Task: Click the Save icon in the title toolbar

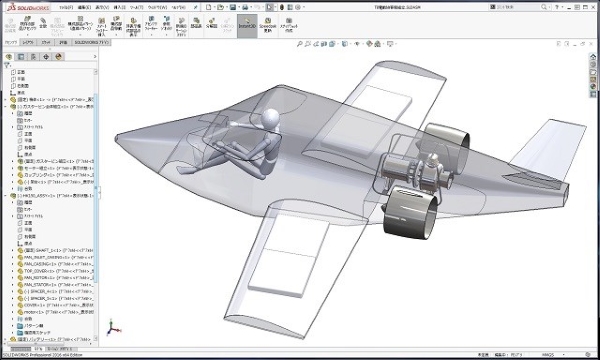Action: tap(233, 7)
